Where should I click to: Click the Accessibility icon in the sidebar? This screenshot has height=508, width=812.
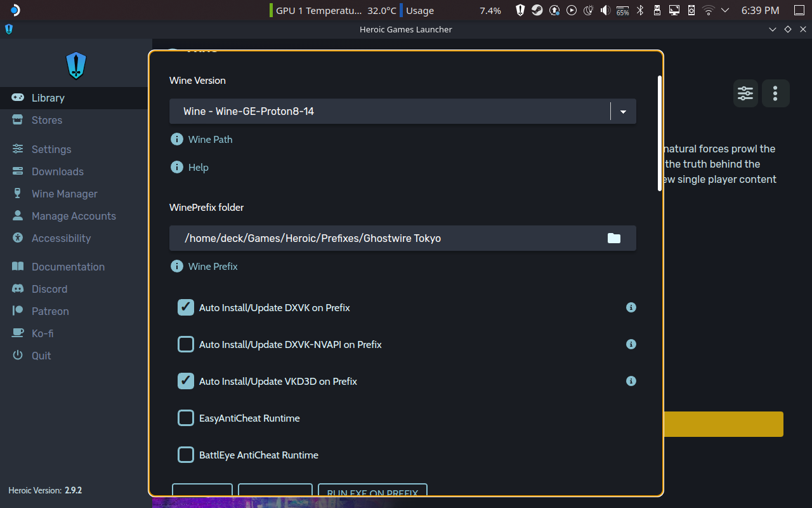coord(18,238)
